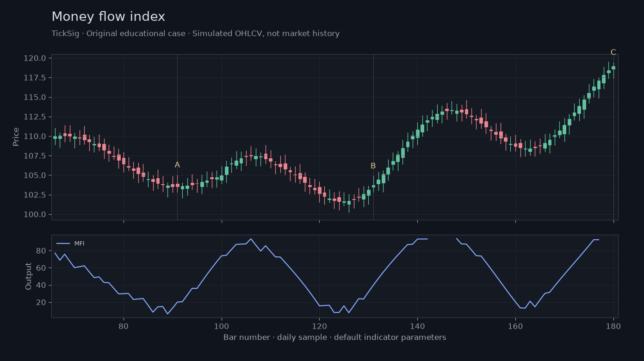The height and width of the screenshot is (361, 644).
Task: Click price axis value 112.5
Action: (x=35, y=117)
